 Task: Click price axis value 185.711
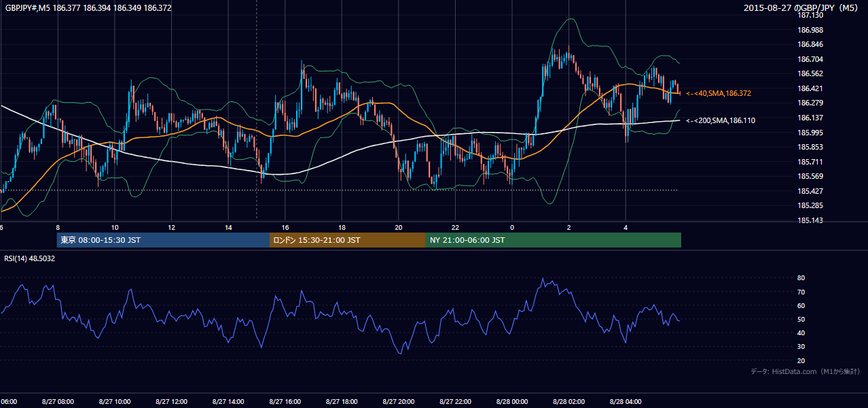811,162
